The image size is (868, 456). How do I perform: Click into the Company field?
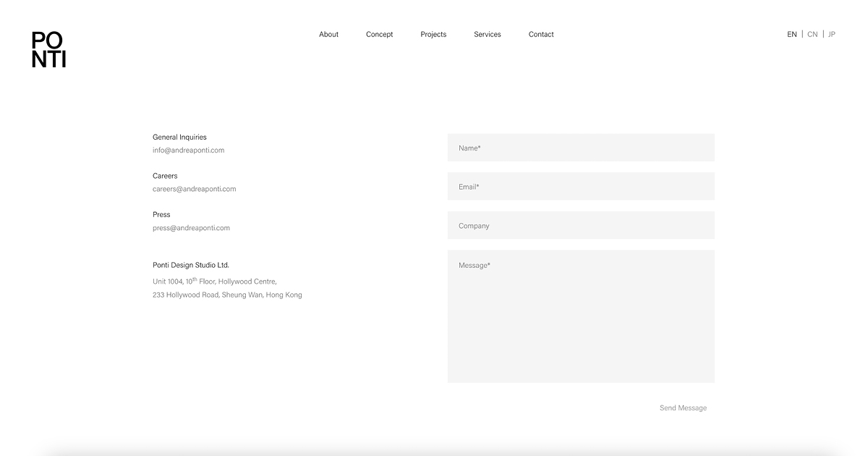(581, 225)
